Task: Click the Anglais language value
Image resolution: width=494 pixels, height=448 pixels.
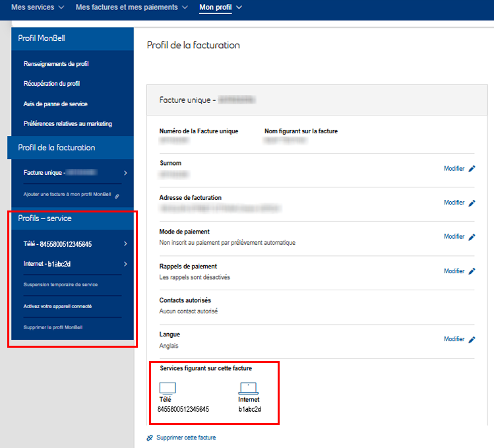Action: tap(169, 346)
